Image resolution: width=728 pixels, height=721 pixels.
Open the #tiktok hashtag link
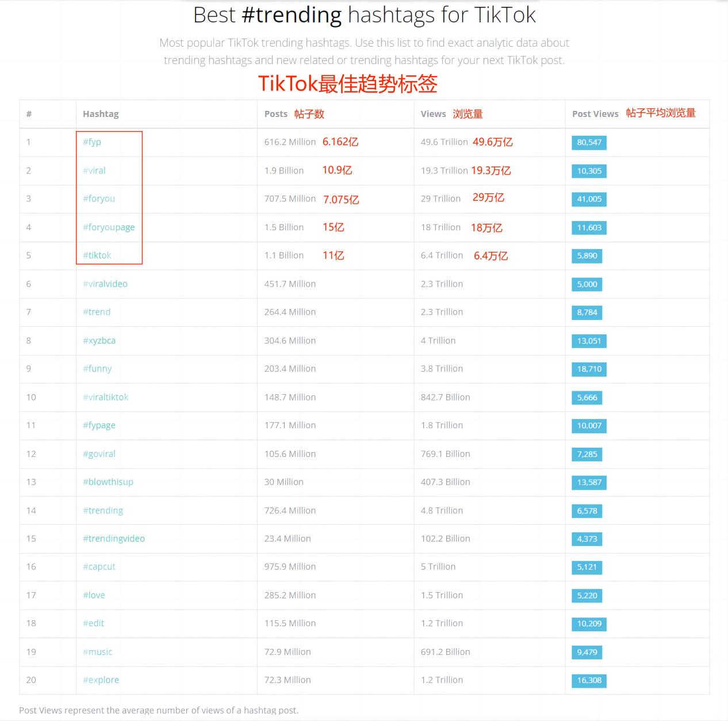pyautogui.click(x=97, y=255)
